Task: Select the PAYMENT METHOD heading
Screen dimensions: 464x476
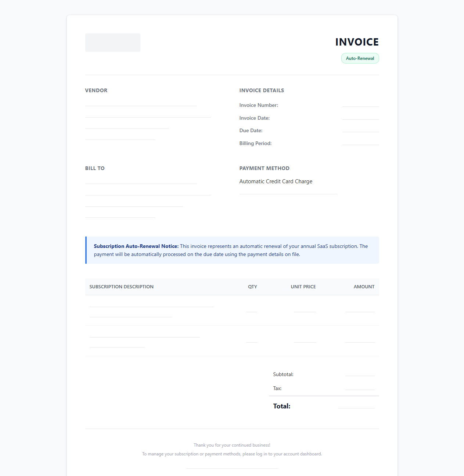Action: 265,168
